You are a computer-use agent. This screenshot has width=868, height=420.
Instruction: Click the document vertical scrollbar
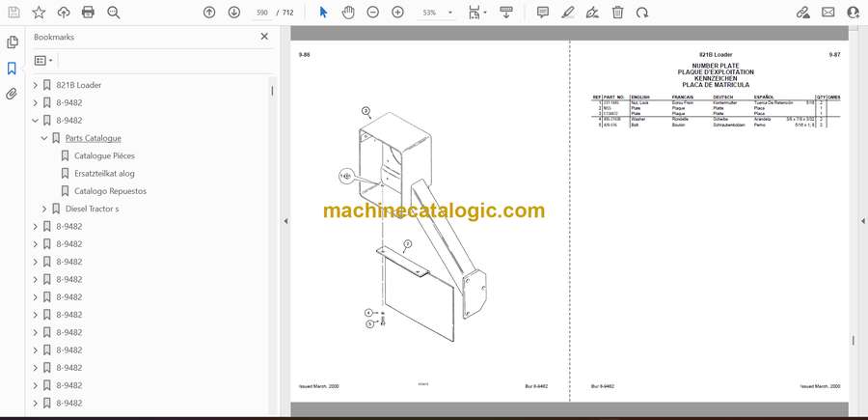point(854,341)
